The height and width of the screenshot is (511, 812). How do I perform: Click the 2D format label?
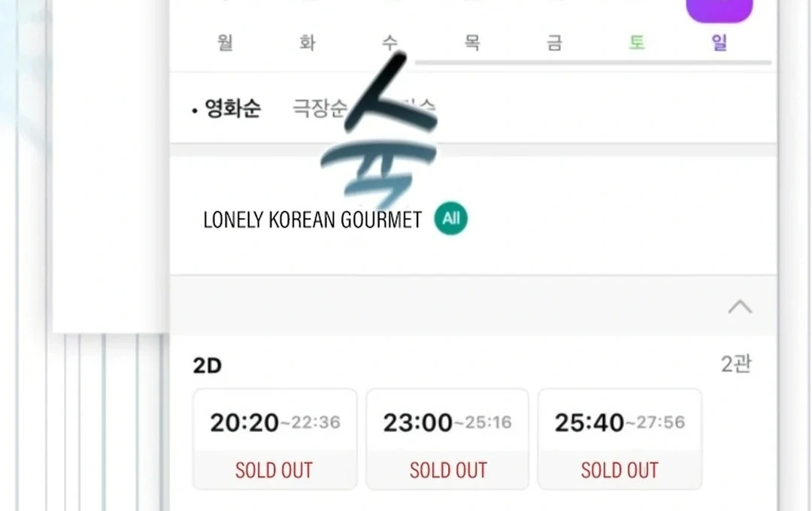pyautogui.click(x=208, y=366)
